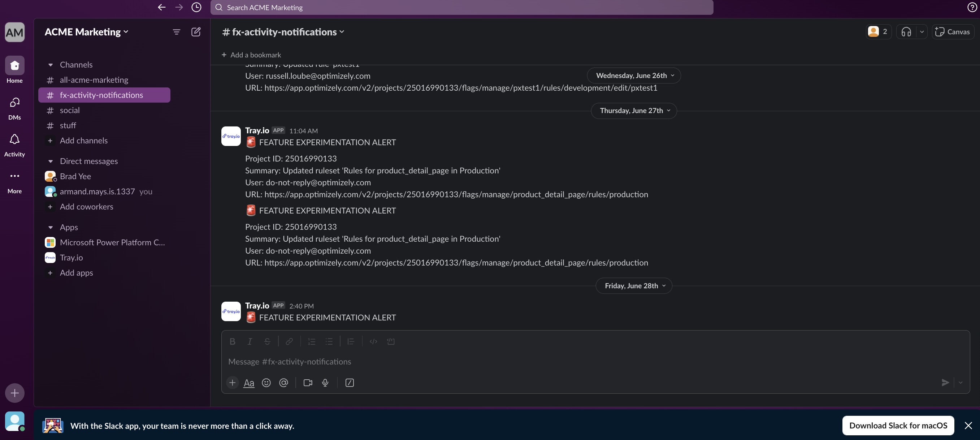Collapse the Direct messages section
The height and width of the screenshot is (440, 980).
pyautogui.click(x=50, y=161)
